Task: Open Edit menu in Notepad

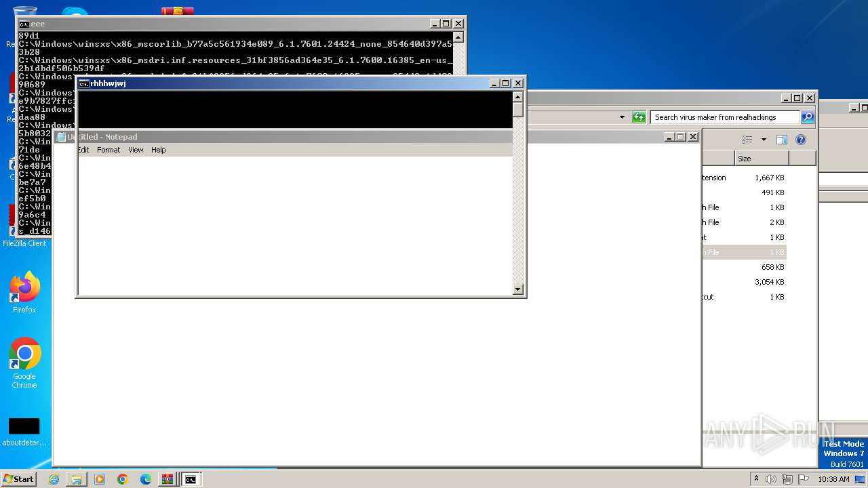Action: coord(83,150)
